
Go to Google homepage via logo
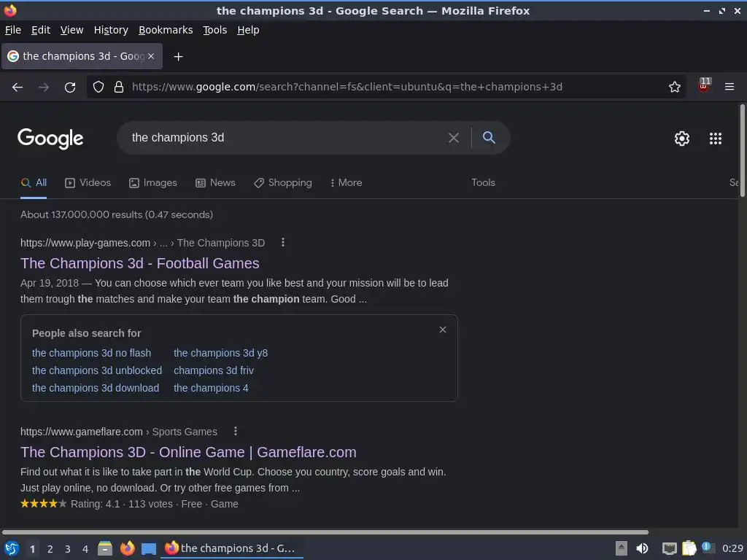pyautogui.click(x=50, y=139)
